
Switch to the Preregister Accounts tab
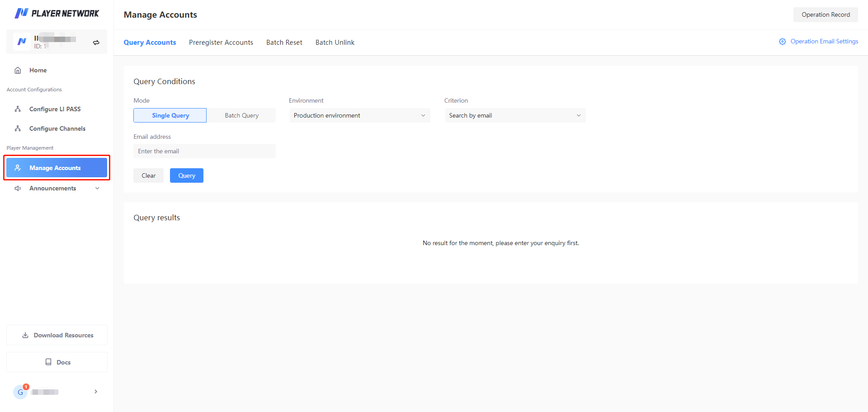coord(221,43)
